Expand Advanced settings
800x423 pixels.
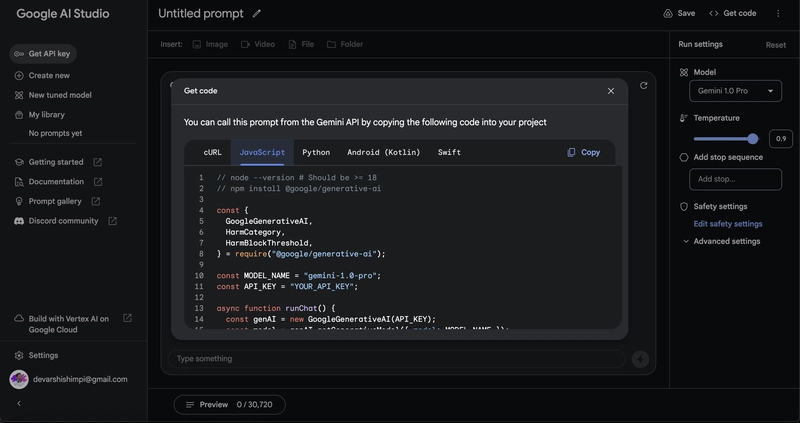click(x=721, y=241)
